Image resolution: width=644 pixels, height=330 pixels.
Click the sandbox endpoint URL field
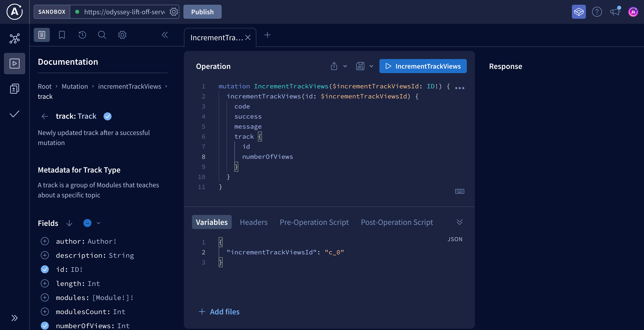click(122, 12)
